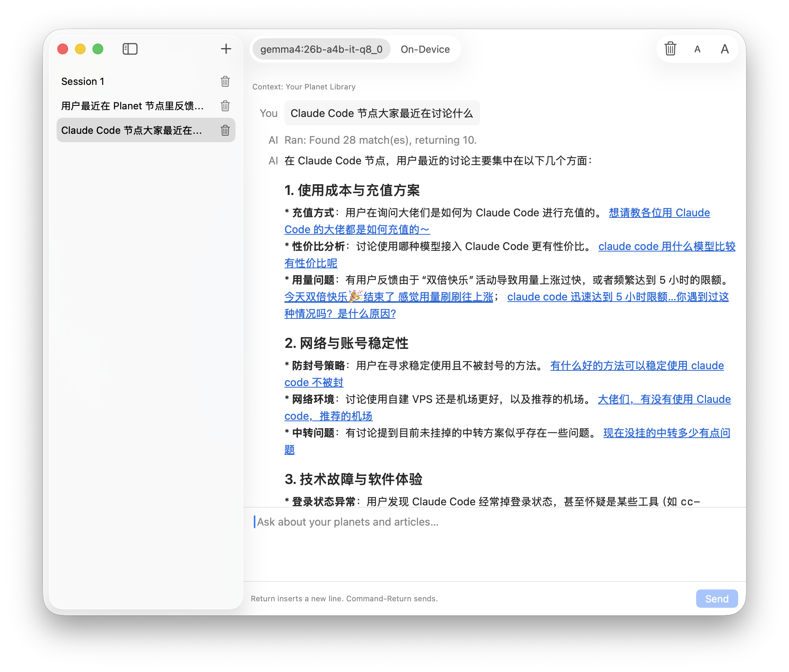Click the plus icon for new session

(226, 49)
